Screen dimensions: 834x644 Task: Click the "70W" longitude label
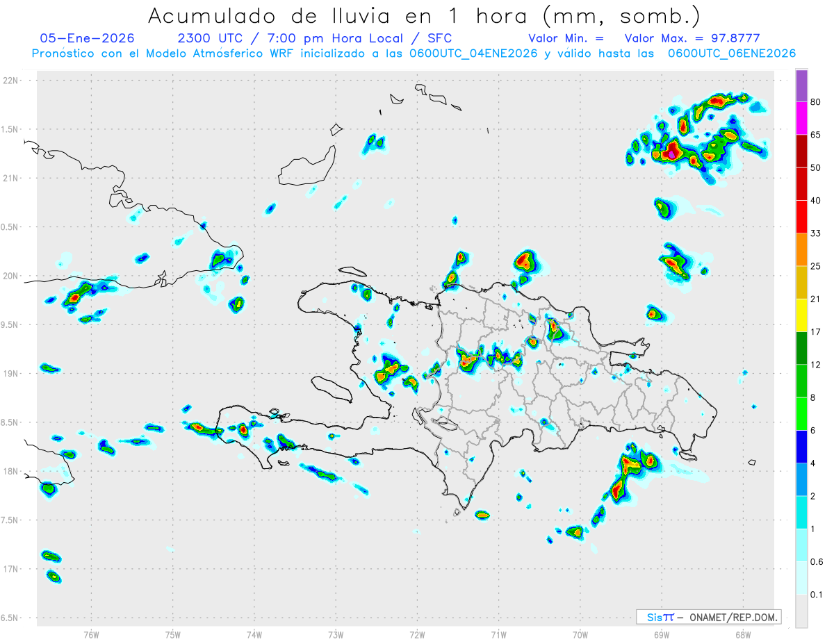coord(580,634)
